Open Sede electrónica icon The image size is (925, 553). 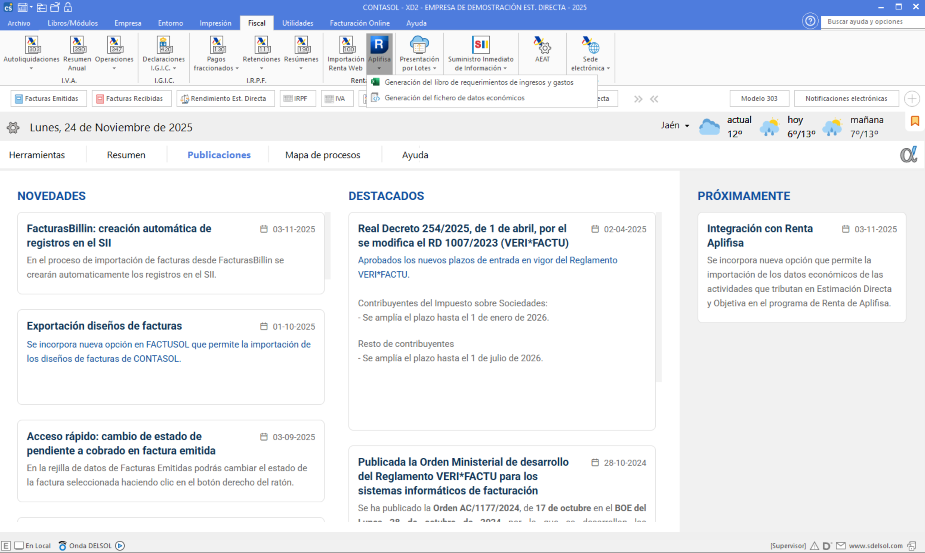tap(590, 45)
